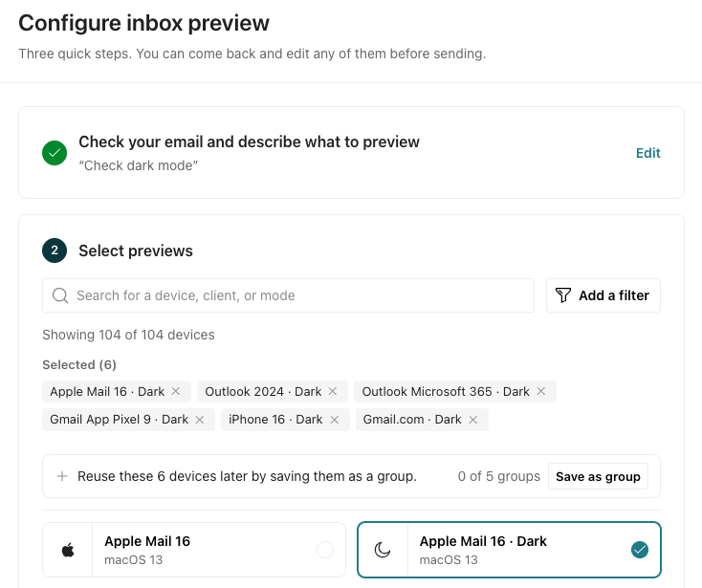This screenshot has height=588, width=702.
Task: Click the plus icon beside Reuse devices
Action: coord(62,476)
